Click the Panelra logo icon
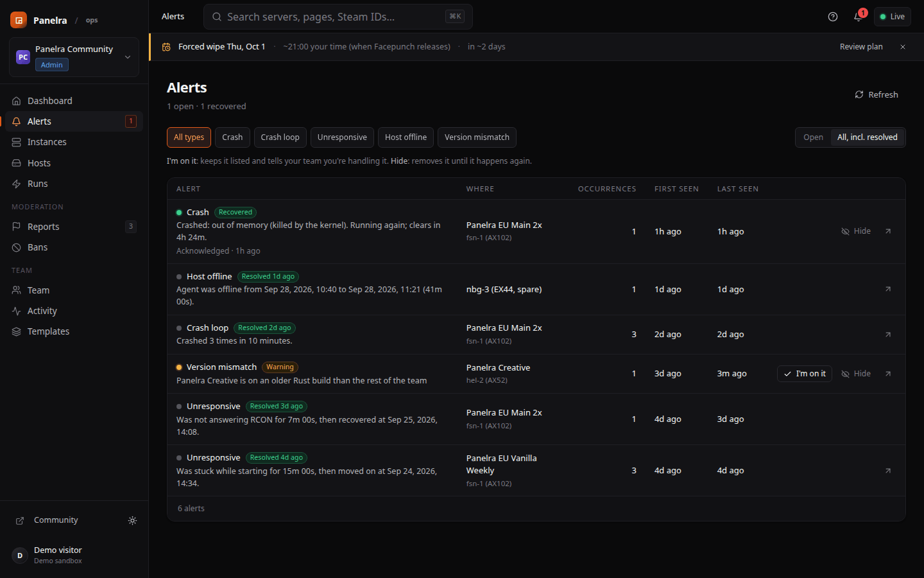 point(19,20)
